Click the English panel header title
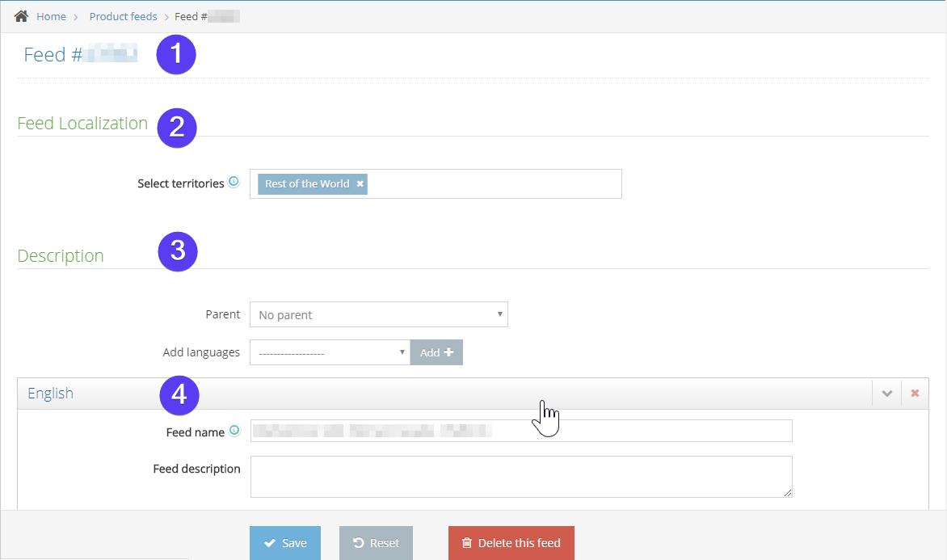947x560 pixels. 50,394
